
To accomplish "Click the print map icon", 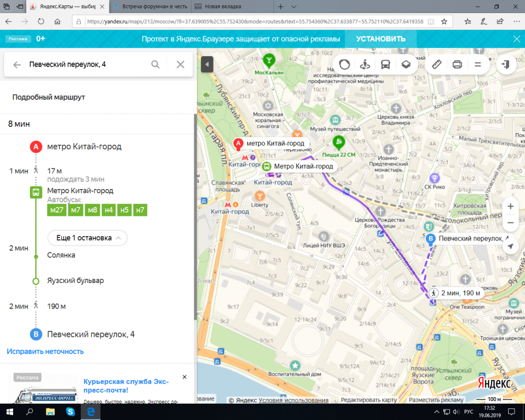I will (x=457, y=65).
